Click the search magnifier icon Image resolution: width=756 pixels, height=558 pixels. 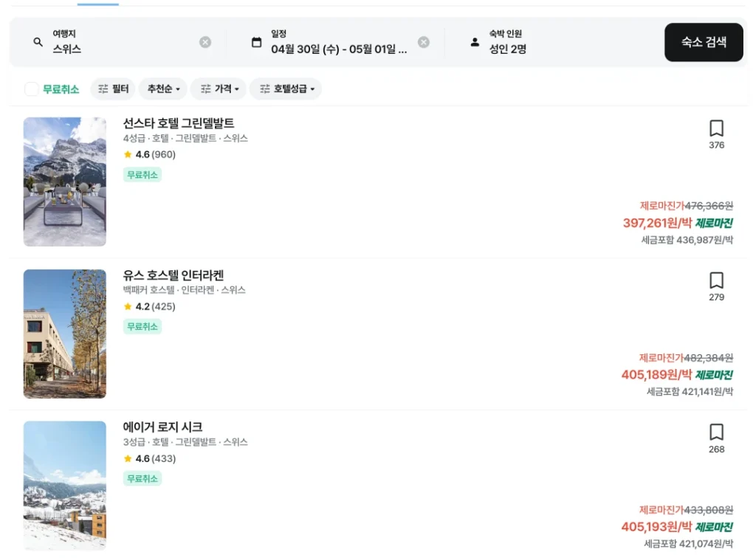38,42
